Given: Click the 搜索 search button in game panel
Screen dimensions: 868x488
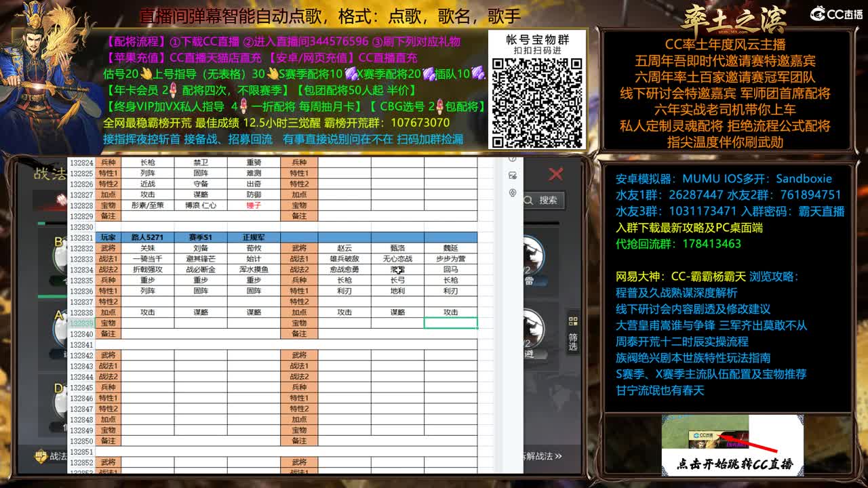Looking at the screenshot, I should pos(542,201).
